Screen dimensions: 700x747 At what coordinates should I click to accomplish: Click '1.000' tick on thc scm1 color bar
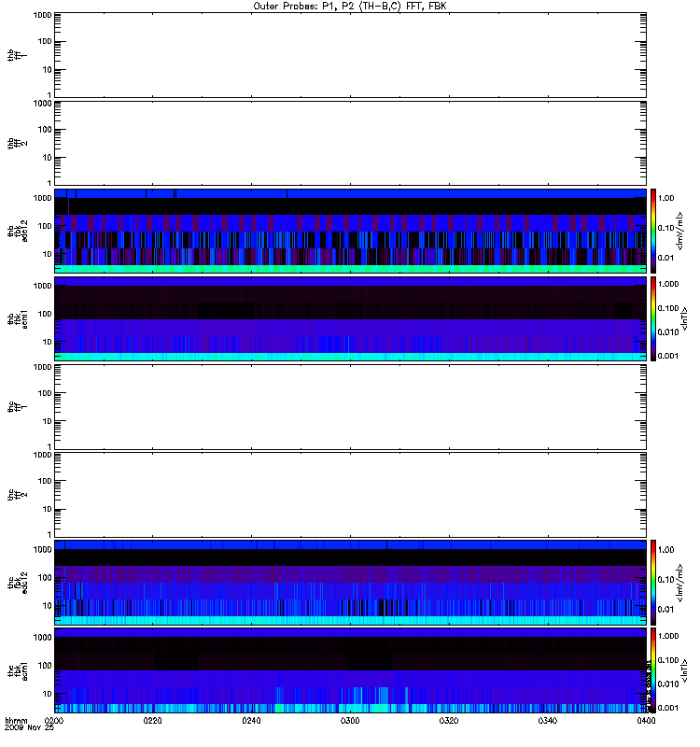(x=668, y=636)
